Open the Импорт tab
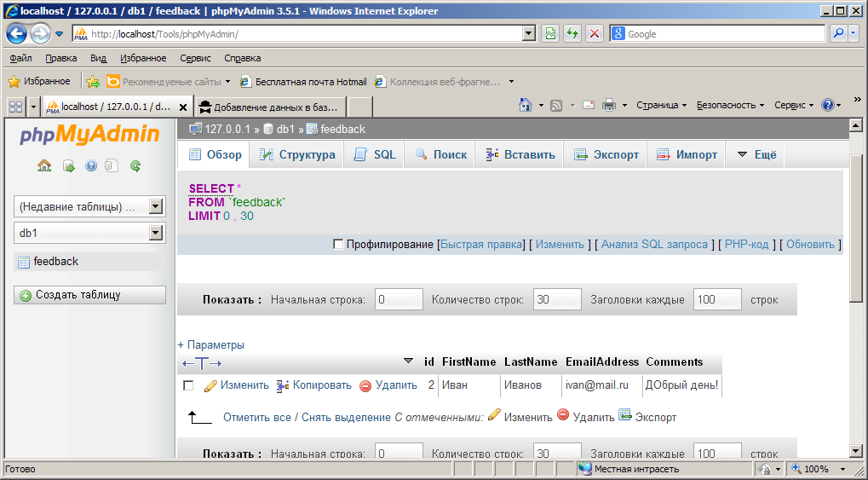Viewport: 868px width, 480px height. [687, 154]
